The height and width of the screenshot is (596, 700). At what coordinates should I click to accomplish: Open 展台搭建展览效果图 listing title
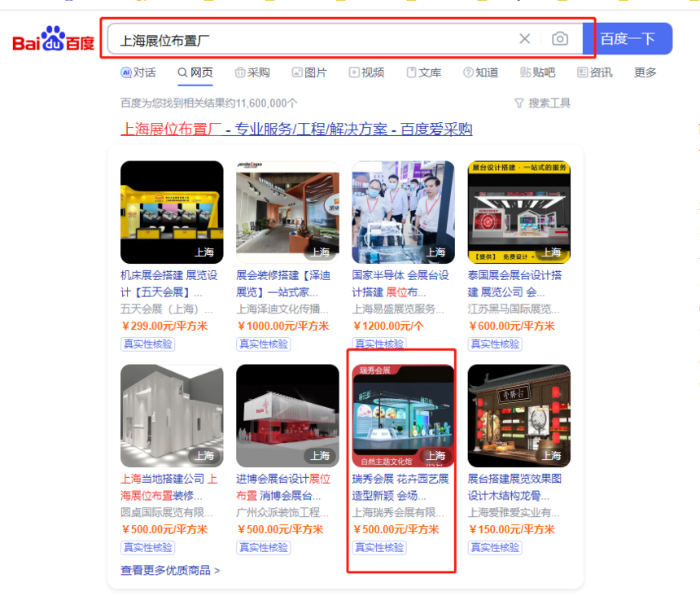point(514,487)
